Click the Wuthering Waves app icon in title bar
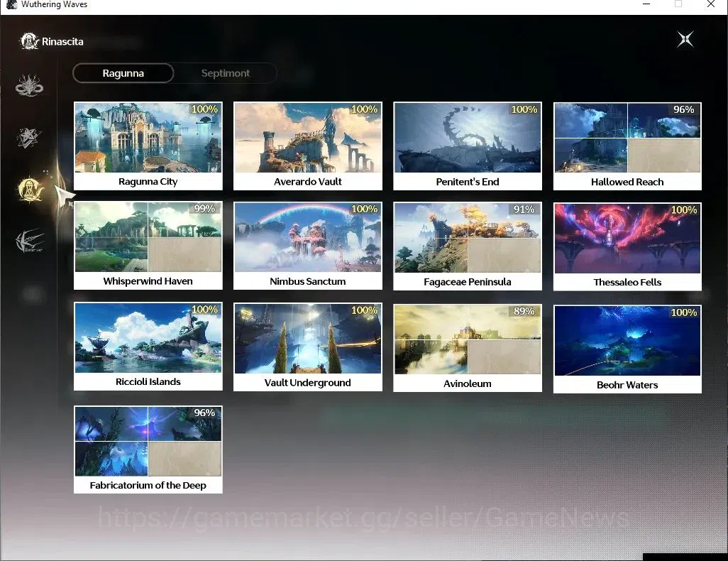 tap(11, 5)
